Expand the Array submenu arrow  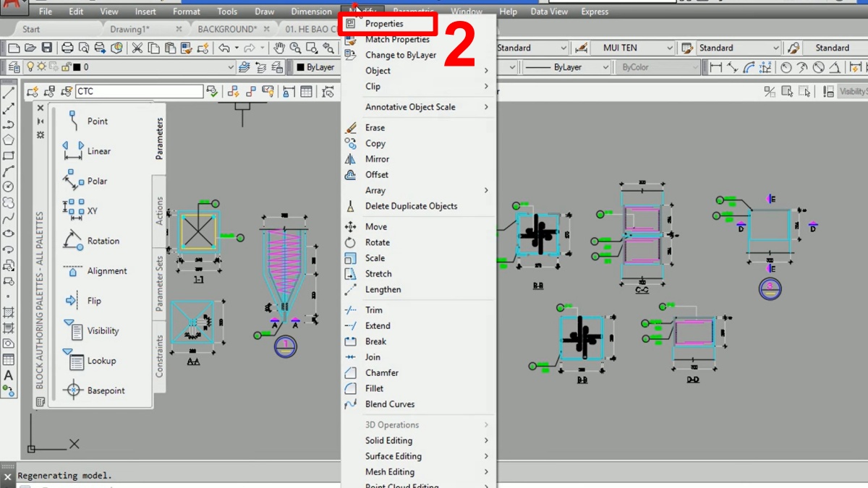[x=486, y=190]
